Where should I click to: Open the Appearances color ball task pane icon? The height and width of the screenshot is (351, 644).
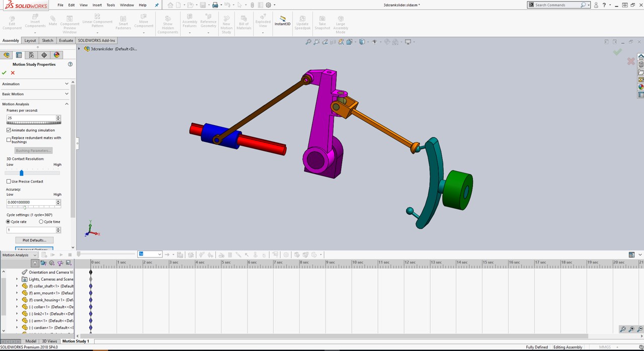641,87
